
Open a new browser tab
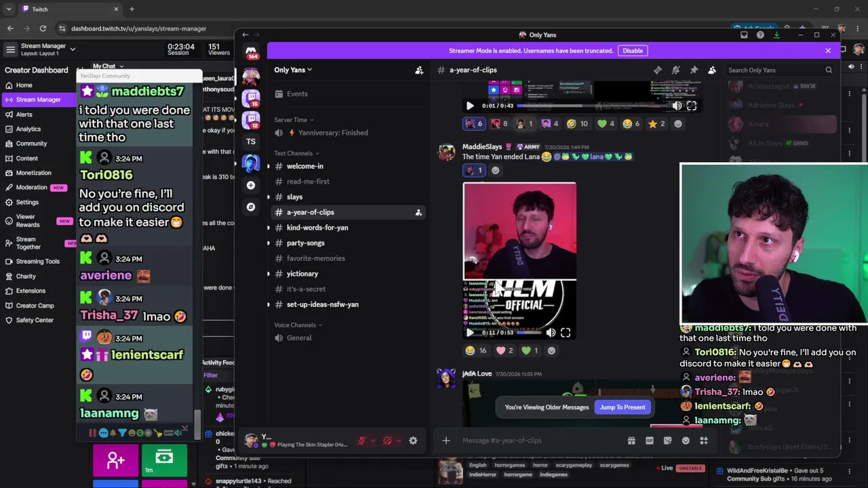coord(132,9)
